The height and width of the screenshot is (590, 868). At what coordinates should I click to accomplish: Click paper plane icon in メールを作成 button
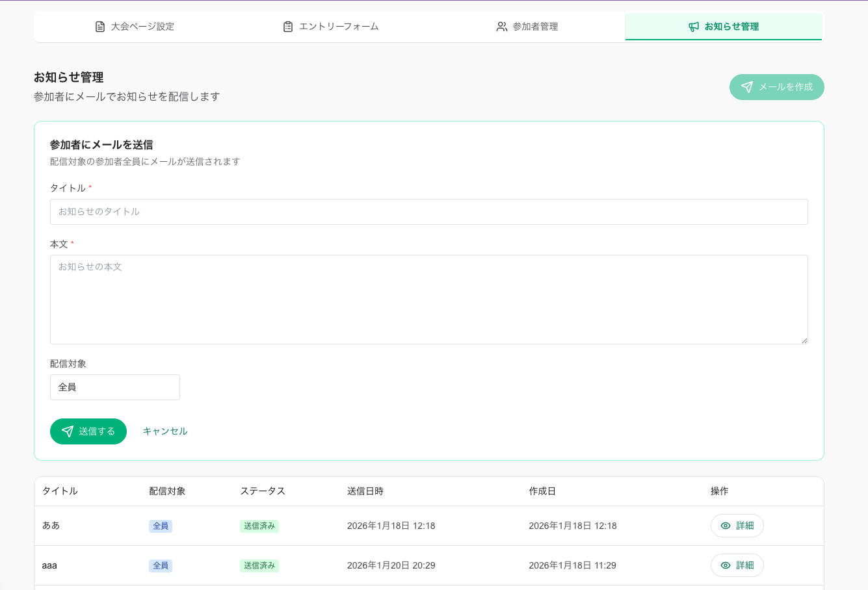pyautogui.click(x=747, y=87)
